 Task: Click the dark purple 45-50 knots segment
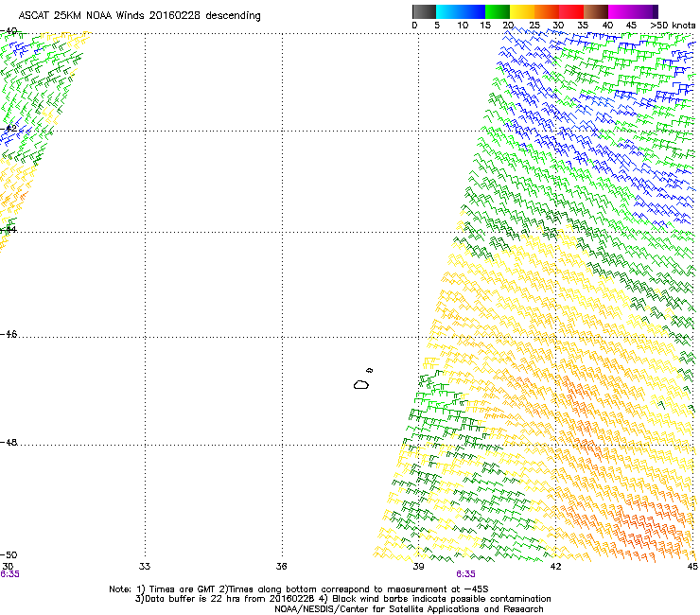click(x=645, y=11)
